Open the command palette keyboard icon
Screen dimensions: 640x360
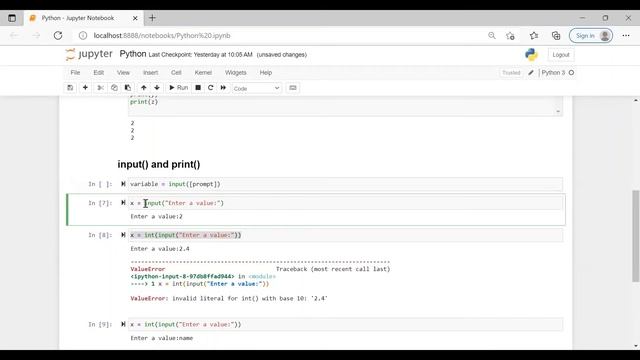click(293, 88)
